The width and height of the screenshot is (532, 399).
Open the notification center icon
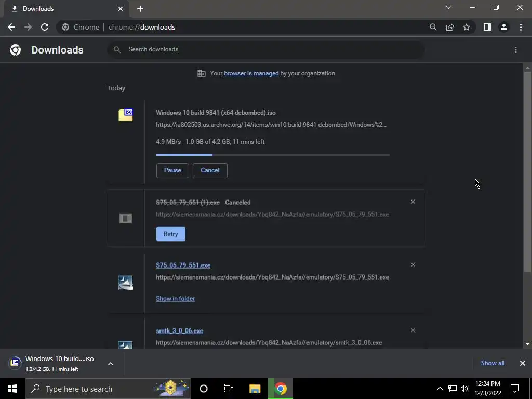coord(515,389)
